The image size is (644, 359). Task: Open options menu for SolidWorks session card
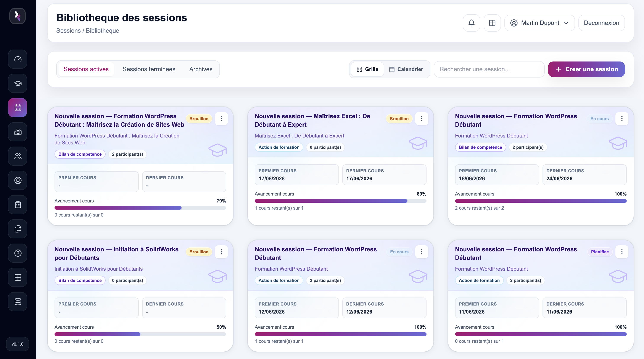point(221,252)
